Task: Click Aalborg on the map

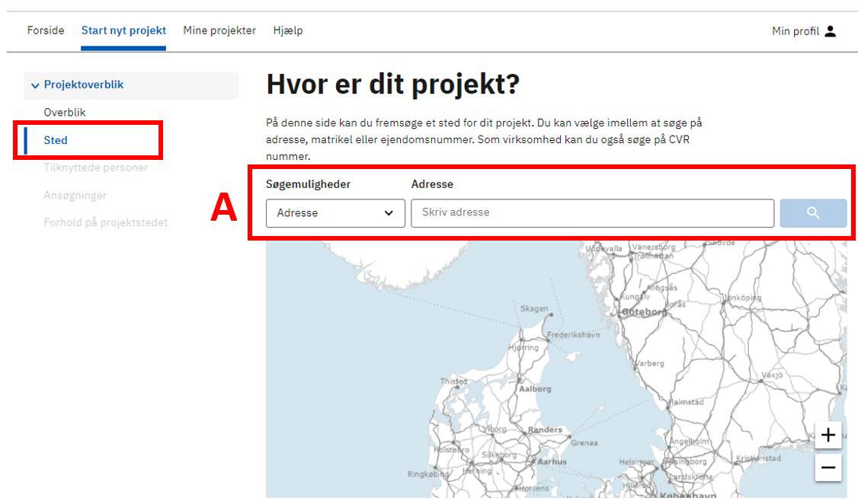Action: (534, 388)
